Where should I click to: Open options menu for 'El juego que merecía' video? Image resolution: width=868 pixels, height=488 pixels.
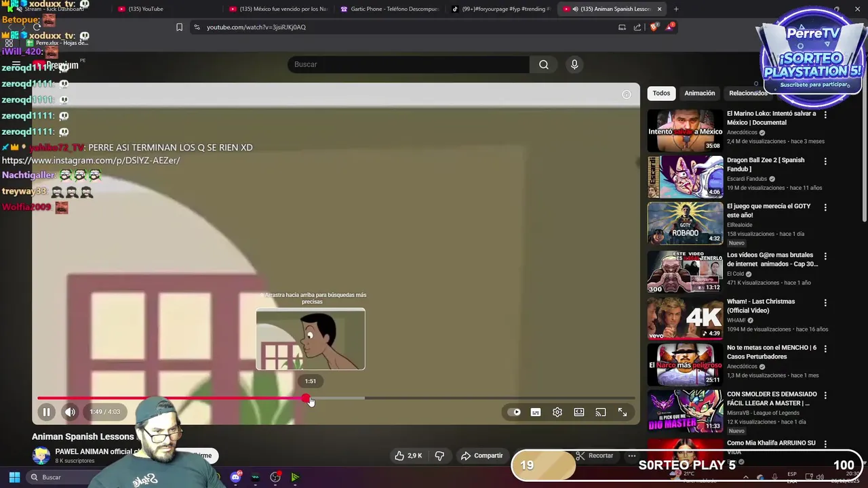(x=825, y=208)
